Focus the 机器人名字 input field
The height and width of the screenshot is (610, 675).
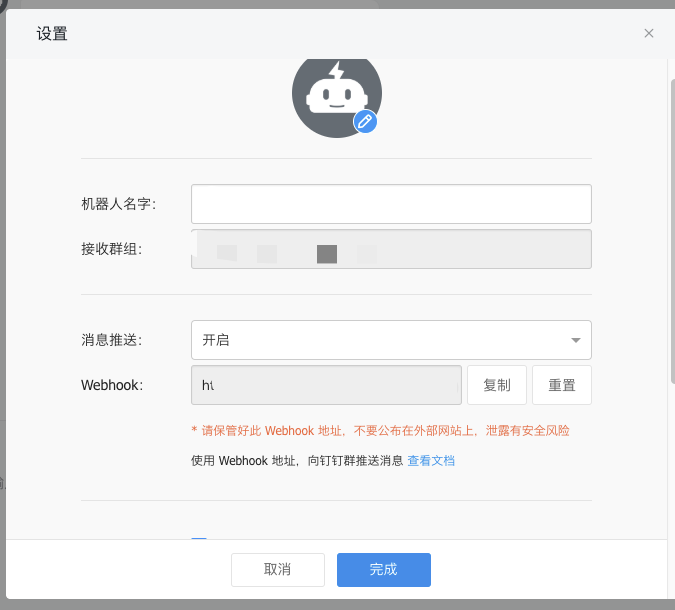pos(391,204)
